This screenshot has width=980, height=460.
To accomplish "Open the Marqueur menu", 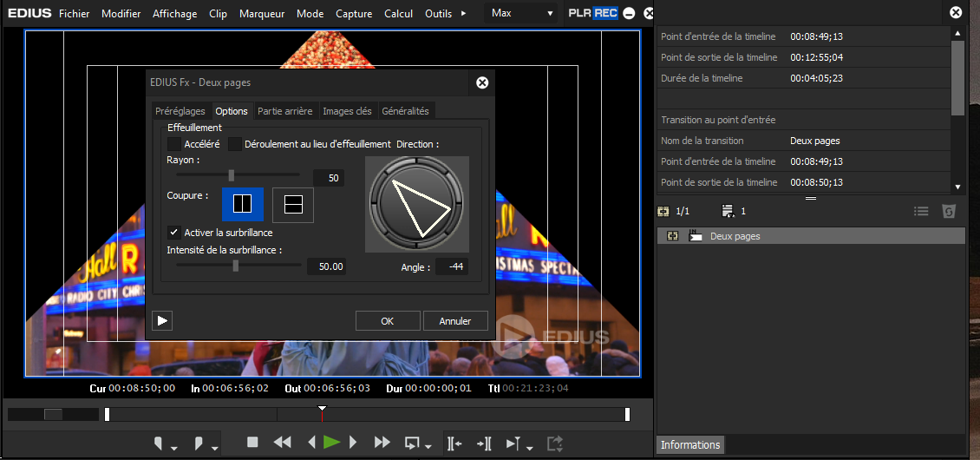I will (263, 14).
